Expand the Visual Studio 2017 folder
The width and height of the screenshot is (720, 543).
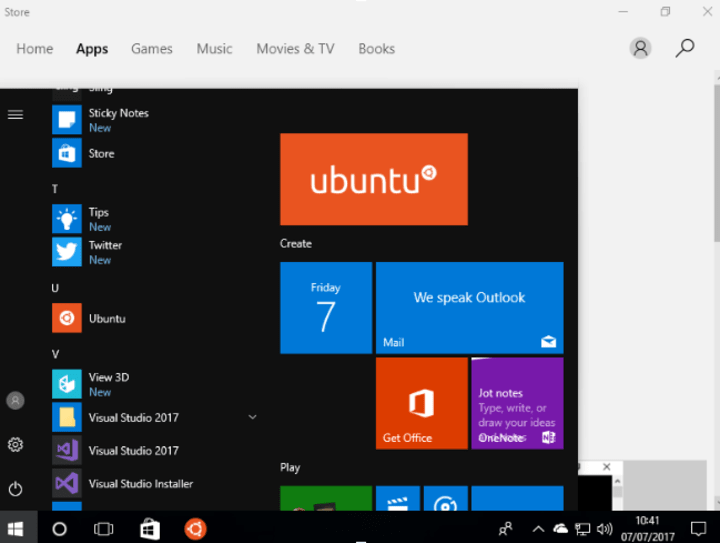252,417
